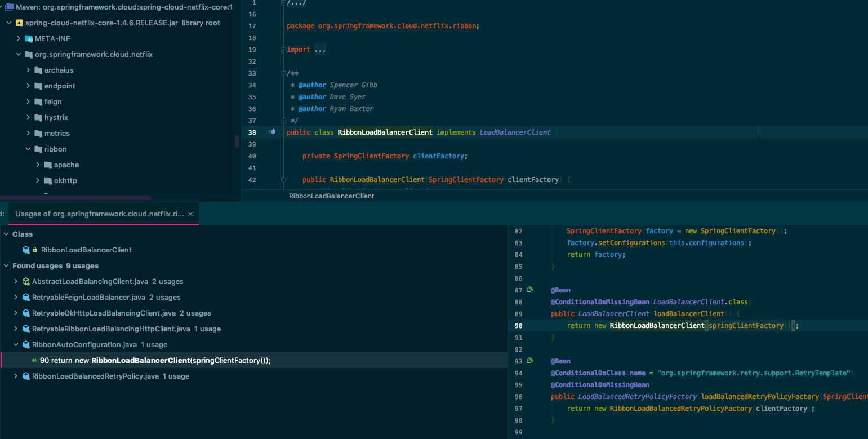This screenshot has width=868, height=439.
Task: Click first @author tag for Spencer Gibb
Action: tap(312, 85)
